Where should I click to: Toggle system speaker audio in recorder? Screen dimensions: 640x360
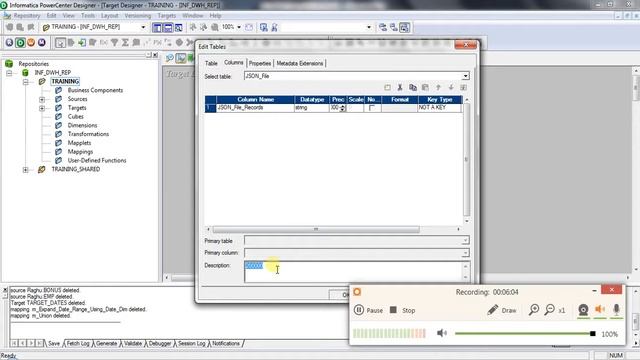click(600, 310)
